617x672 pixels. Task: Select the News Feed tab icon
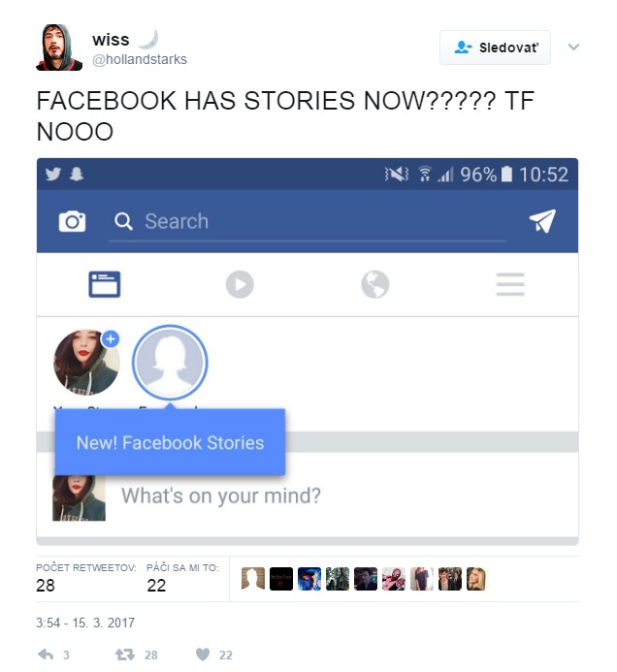[104, 284]
